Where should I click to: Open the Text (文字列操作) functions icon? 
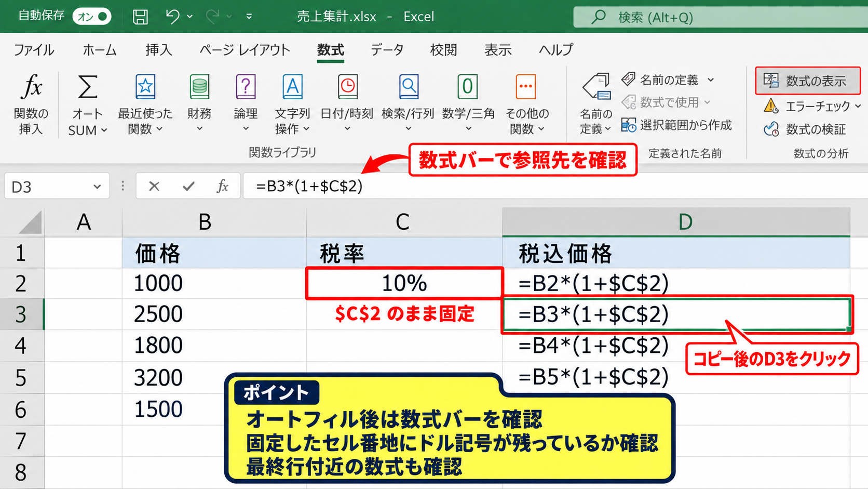(292, 86)
